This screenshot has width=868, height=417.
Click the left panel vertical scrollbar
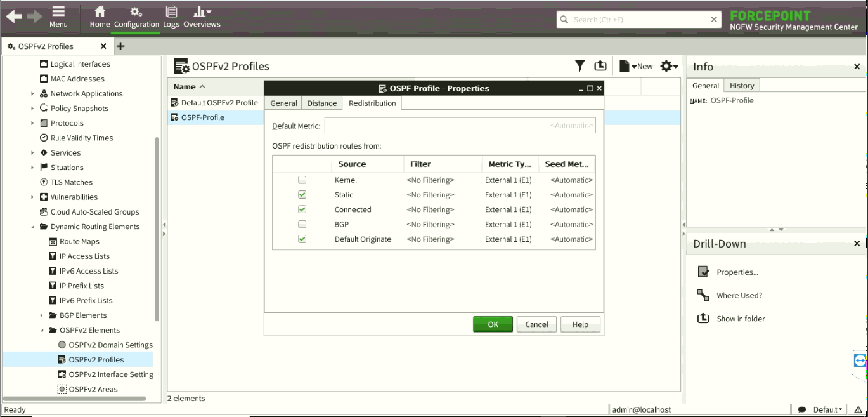coord(157,228)
